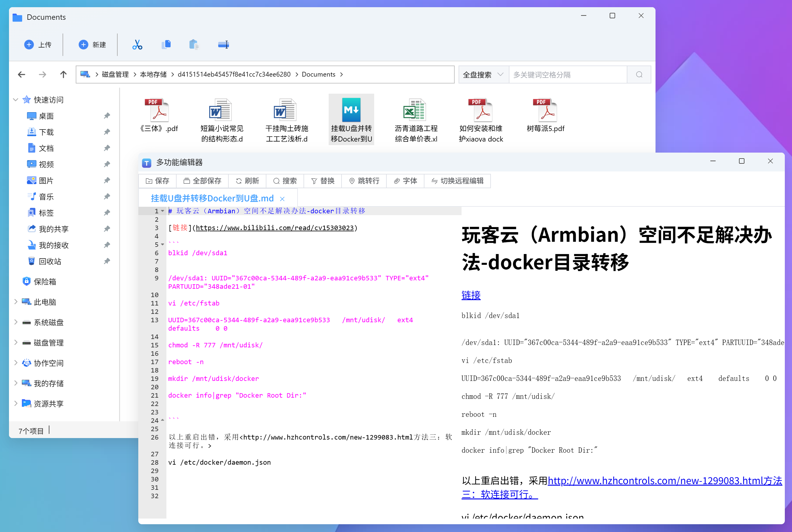Click the upload (上传) icon

coord(29,45)
